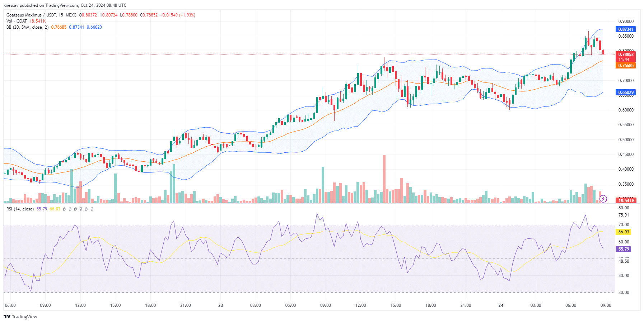644x323 pixels.
Task: Select the purple RSI value 55.79 in legend
Action: (x=42, y=209)
